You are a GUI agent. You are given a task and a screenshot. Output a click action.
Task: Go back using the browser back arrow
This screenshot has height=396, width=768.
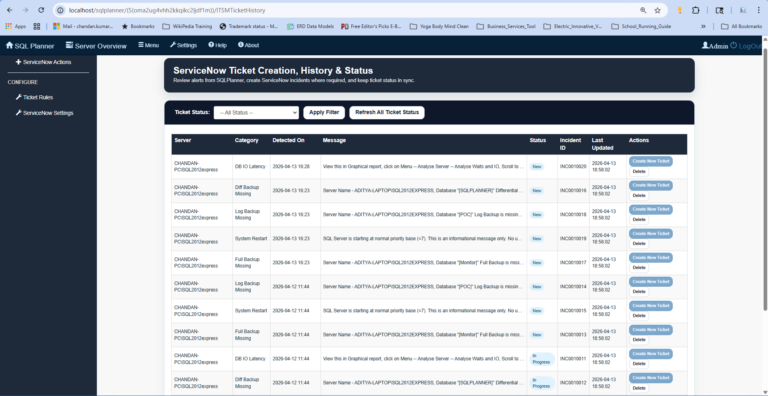pyautogui.click(x=10, y=10)
